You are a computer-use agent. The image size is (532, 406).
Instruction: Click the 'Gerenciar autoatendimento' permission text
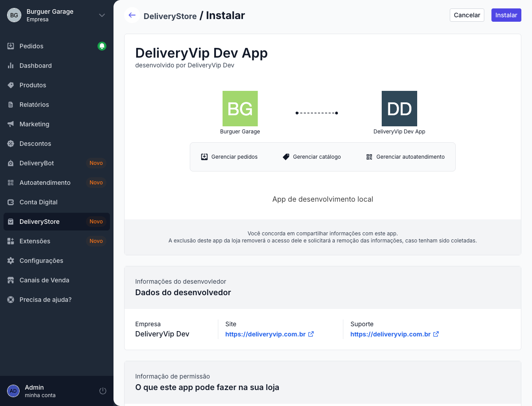[411, 157]
